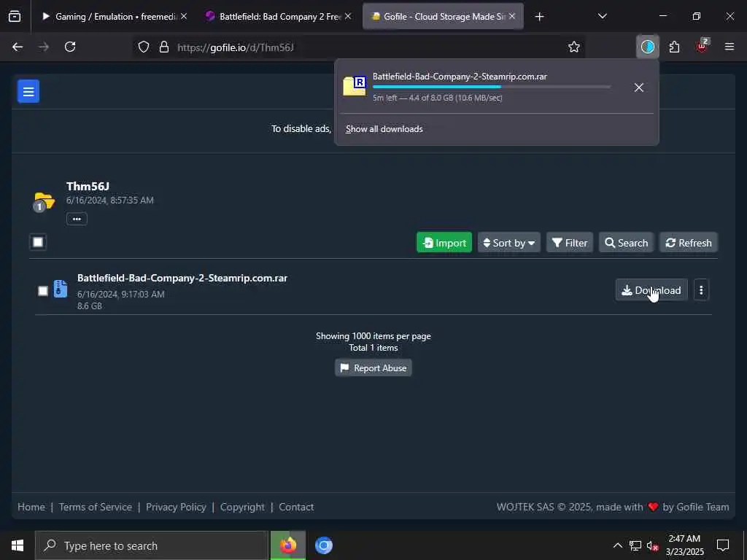Open the Thm56J folder three-dot options button

pos(77,219)
